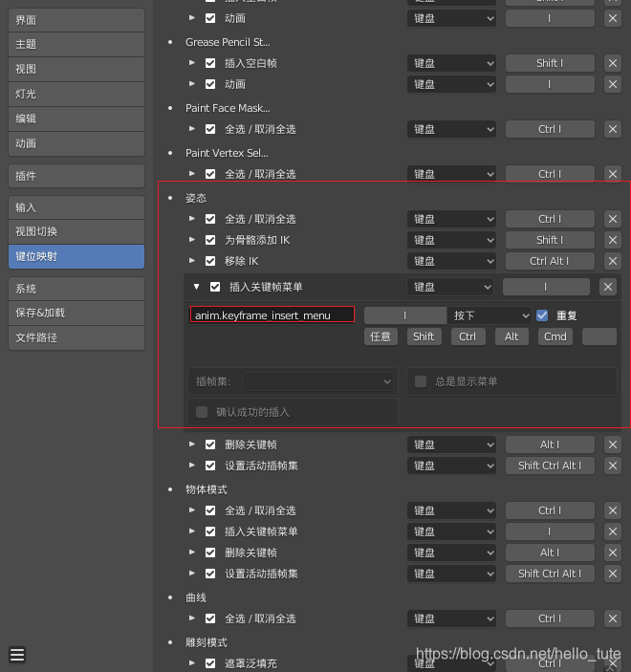Viewport: 631px width, 672px height.
Task: Click the Ctrl Alt I shortcut button
Action: 550,261
